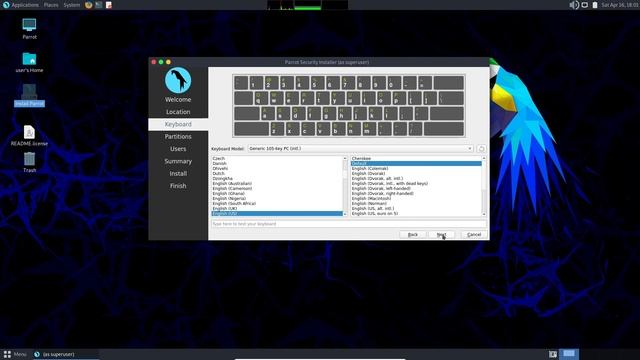
Task: Click the keyboard layout preview image
Action: coord(349,106)
